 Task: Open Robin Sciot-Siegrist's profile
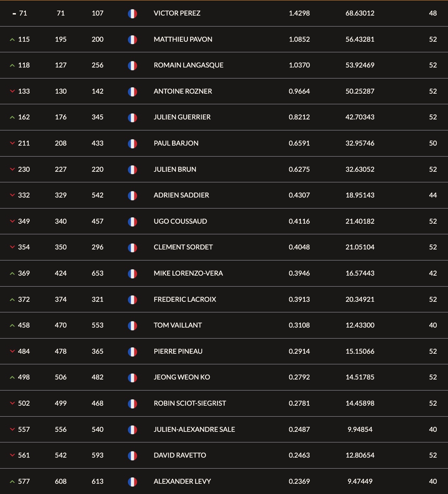coord(190,403)
